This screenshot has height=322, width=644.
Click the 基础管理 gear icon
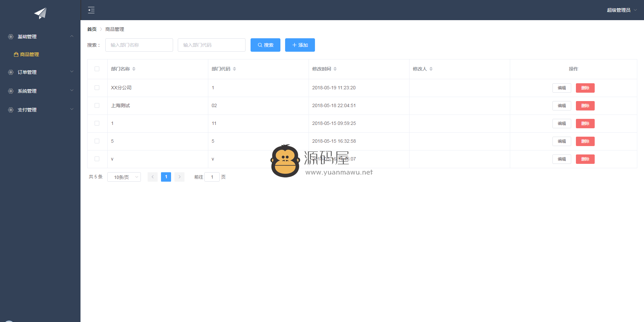point(11,37)
